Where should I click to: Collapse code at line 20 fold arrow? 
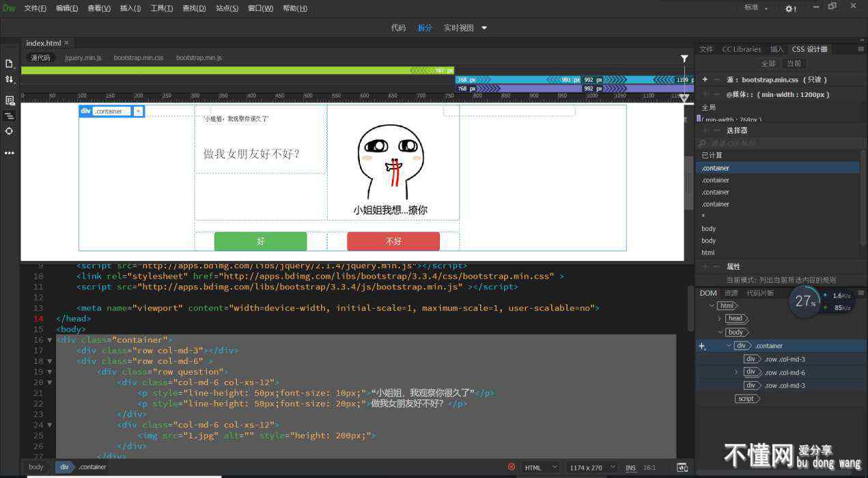coord(49,382)
